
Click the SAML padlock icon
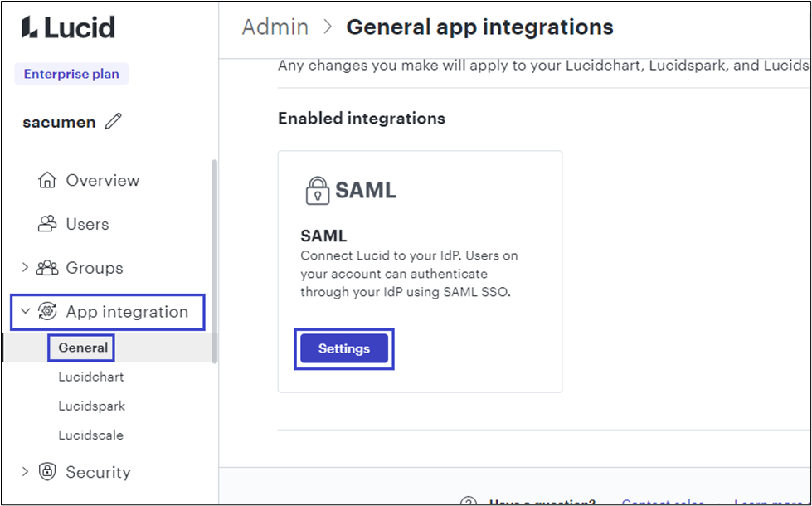(x=317, y=190)
